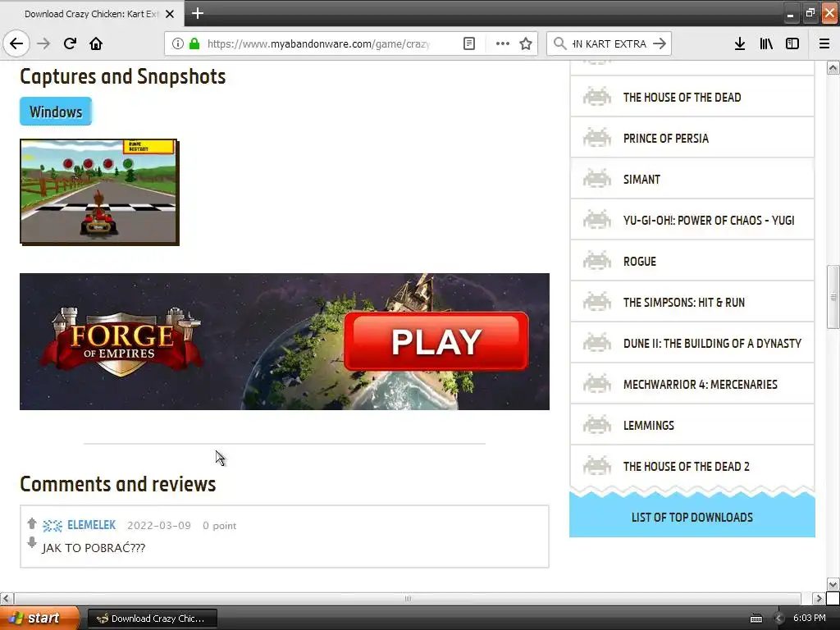The height and width of the screenshot is (630, 840).
Task: Show site information icon in address bar
Action: point(178,43)
